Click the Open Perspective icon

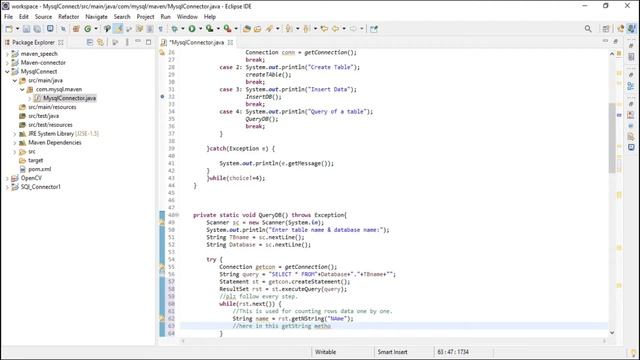pos(606,29)
